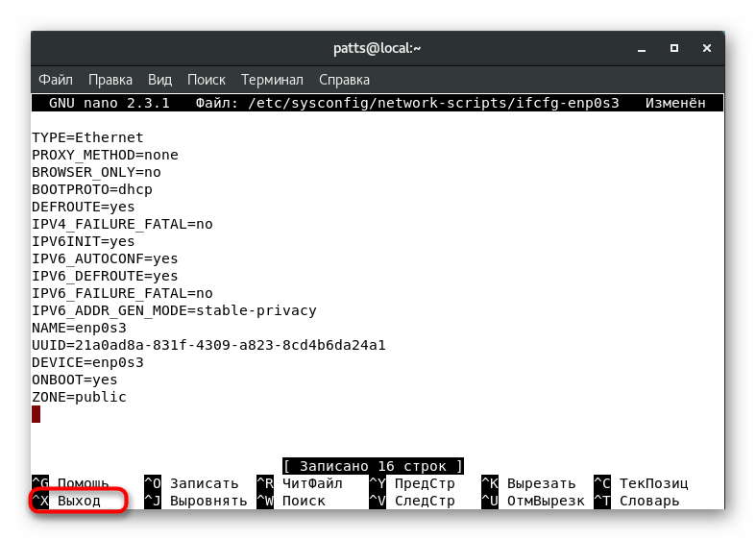Click the IPV6INIT=yes line
The image size is (756, 540).
[x=84, y=241]
